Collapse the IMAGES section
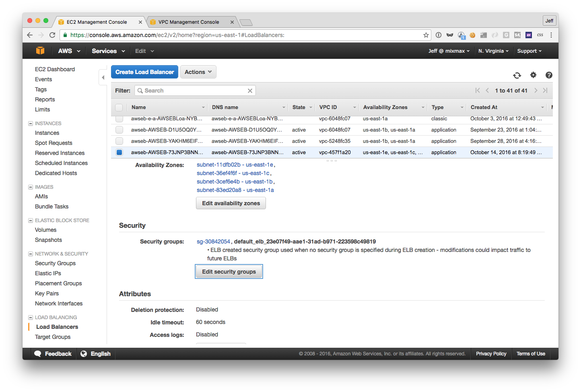Screen dimensions: 581x392 pyautogui.click(x=31, y=187)
